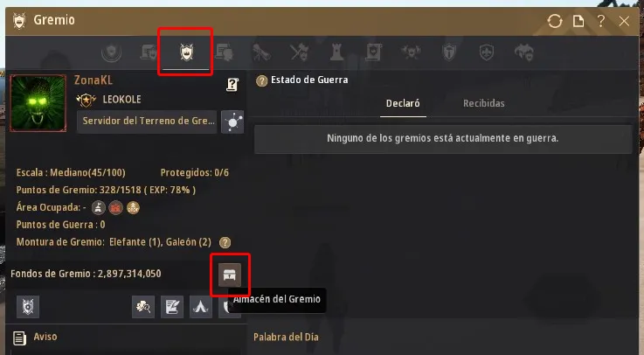Click the guild emblem button at bottom left
Screen dimensions: 644x355
click(x=28, y=307)
